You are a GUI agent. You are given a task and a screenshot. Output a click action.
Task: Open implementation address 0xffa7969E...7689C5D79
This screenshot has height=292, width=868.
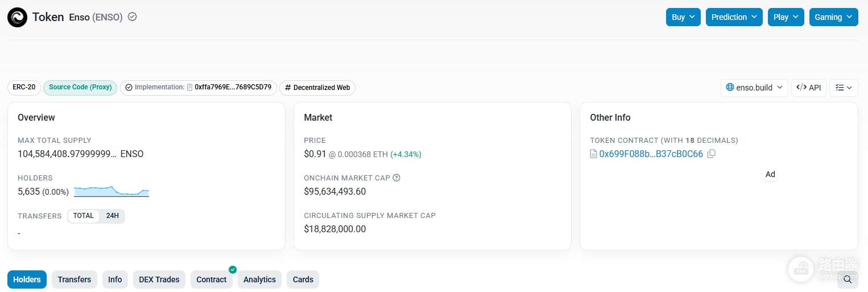coord(233,88)
